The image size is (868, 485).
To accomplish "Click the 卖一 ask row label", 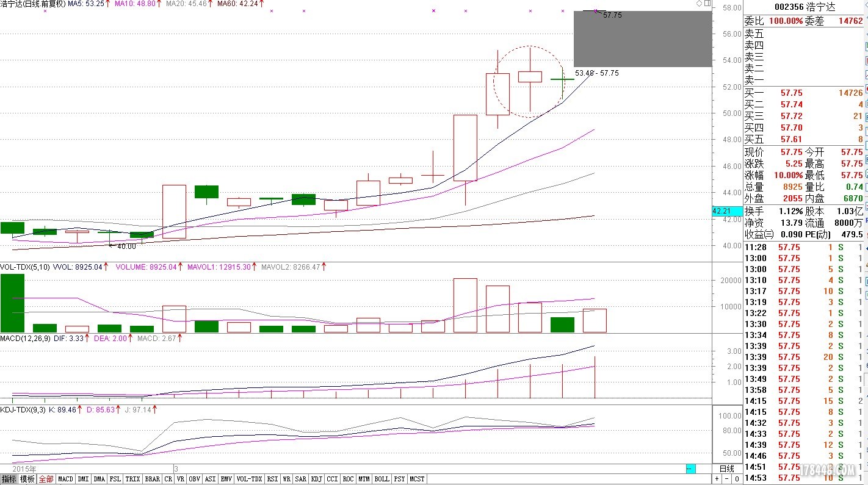I will (x=754, y=80).
